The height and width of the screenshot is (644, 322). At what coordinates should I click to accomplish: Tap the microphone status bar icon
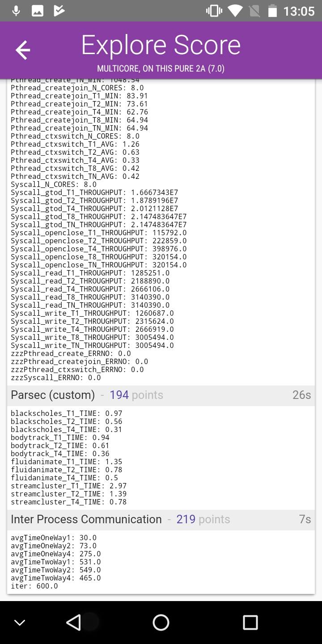coord(17,11)
